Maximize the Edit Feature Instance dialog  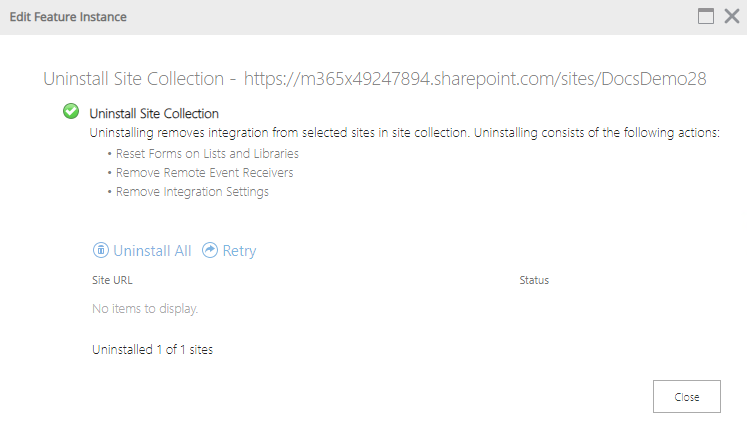click(x=706, y=16)
